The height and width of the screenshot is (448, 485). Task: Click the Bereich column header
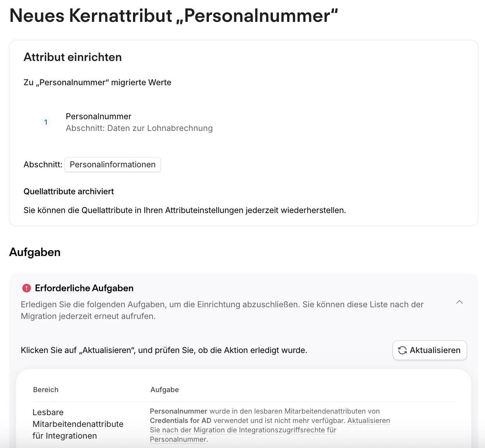(x=46, y=390)
